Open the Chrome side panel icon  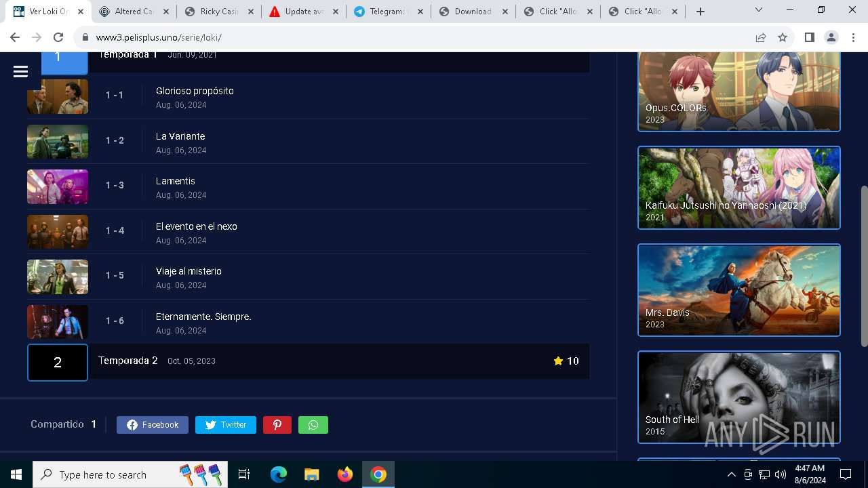pos(809,37)
